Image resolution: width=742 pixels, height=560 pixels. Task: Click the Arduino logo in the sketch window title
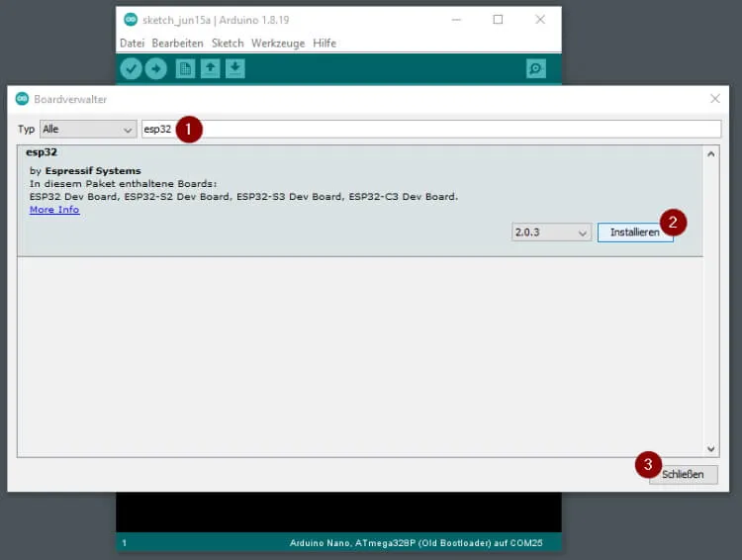131,20
